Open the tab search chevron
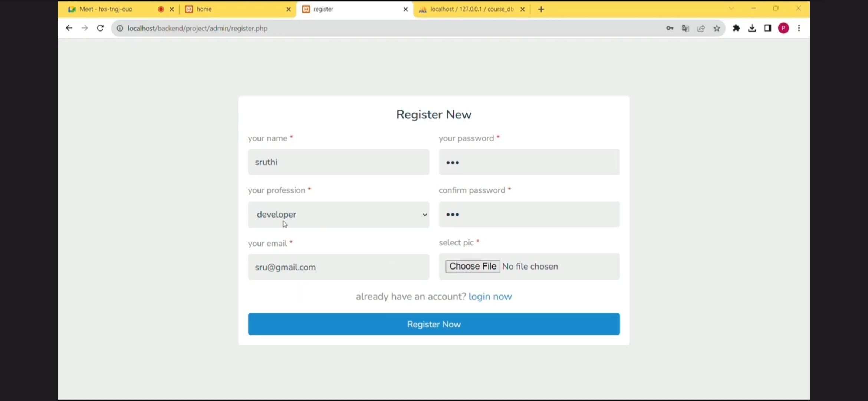The image size is (868, 401). click(731, 9)
